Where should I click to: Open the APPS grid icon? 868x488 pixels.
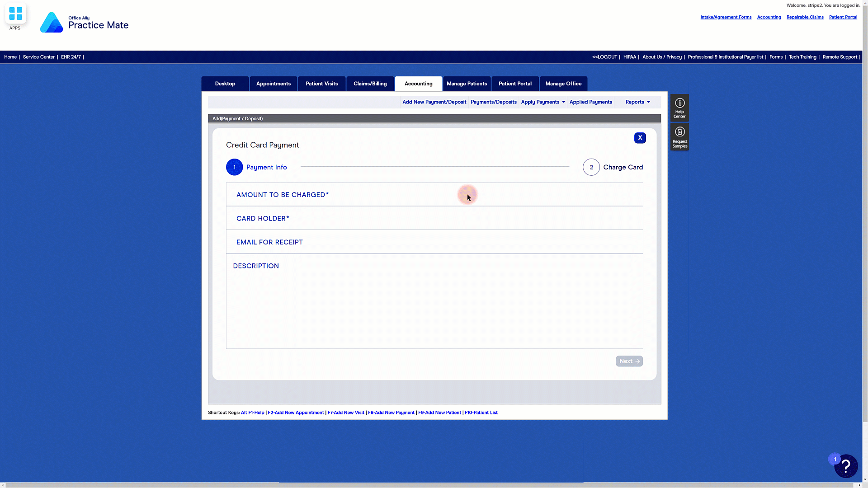[15, 14]
